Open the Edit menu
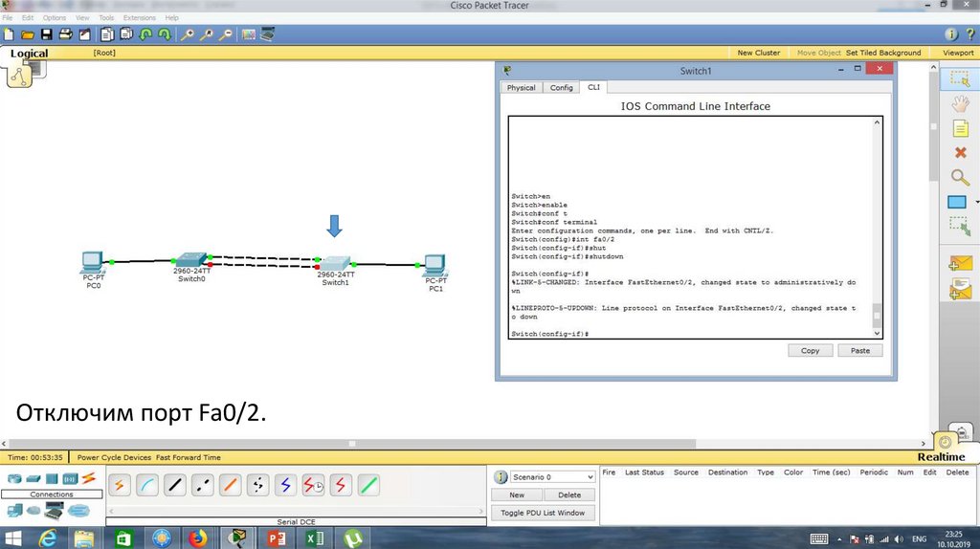The height and width of the screenshot is (549, 980). 28,18
